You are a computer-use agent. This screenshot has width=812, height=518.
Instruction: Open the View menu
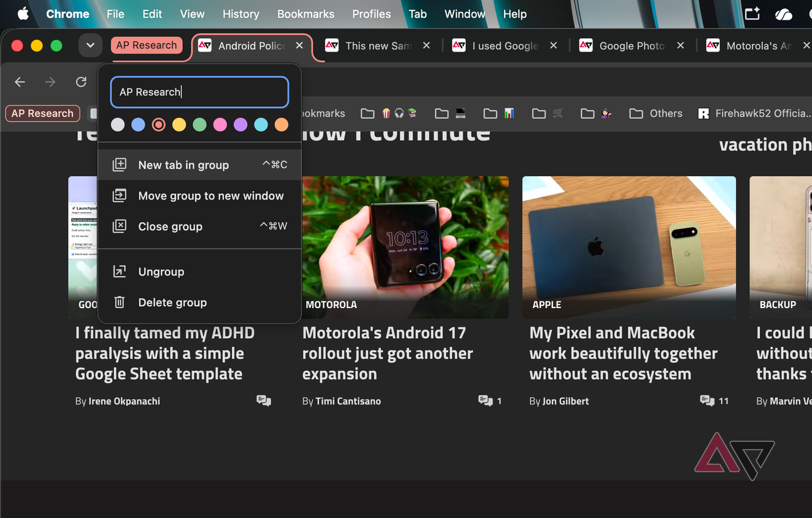click(x=192, y=14)
